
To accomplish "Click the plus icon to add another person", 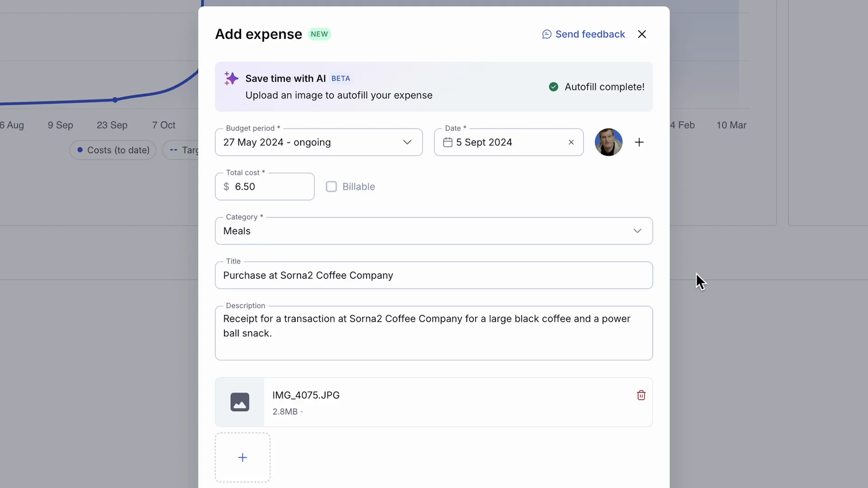I will point(639,142).
